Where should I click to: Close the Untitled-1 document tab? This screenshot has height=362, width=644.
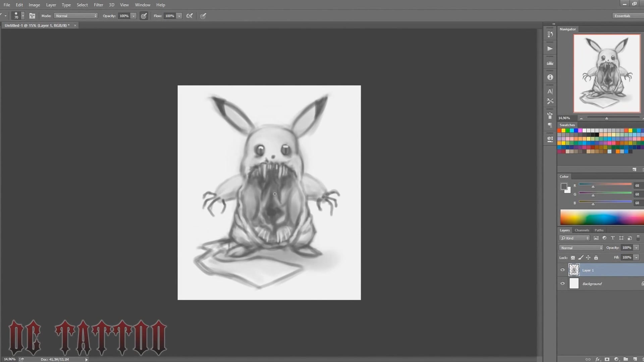[75, 25]
